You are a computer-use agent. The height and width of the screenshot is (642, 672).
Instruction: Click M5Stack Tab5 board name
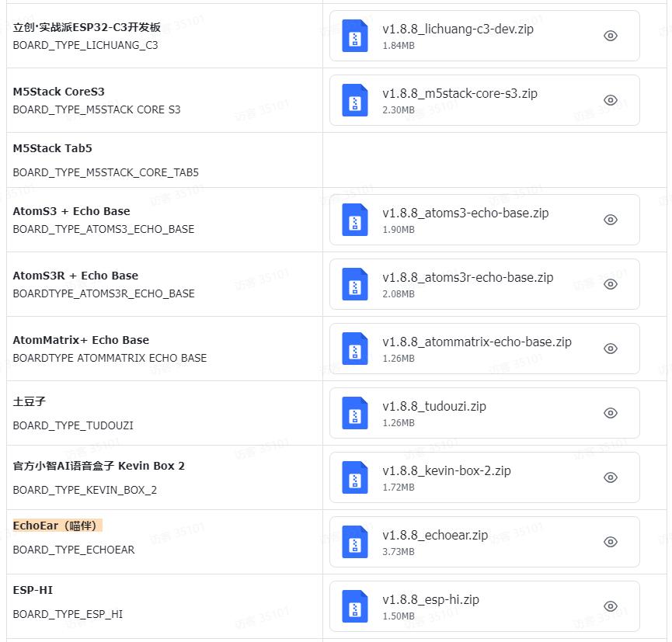coord(52,148)
